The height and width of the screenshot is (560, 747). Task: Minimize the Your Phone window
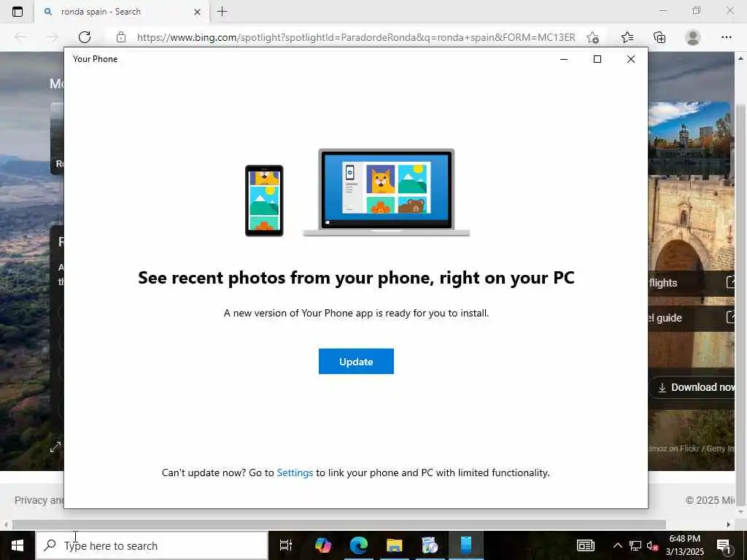coord(564,59)
